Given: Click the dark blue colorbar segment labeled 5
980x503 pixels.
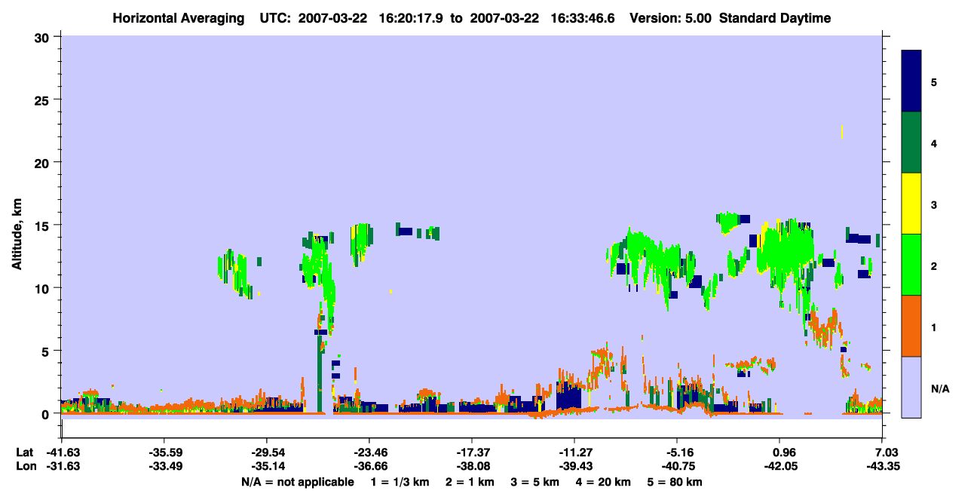Looking at the screenshot, I should (911, 81).
